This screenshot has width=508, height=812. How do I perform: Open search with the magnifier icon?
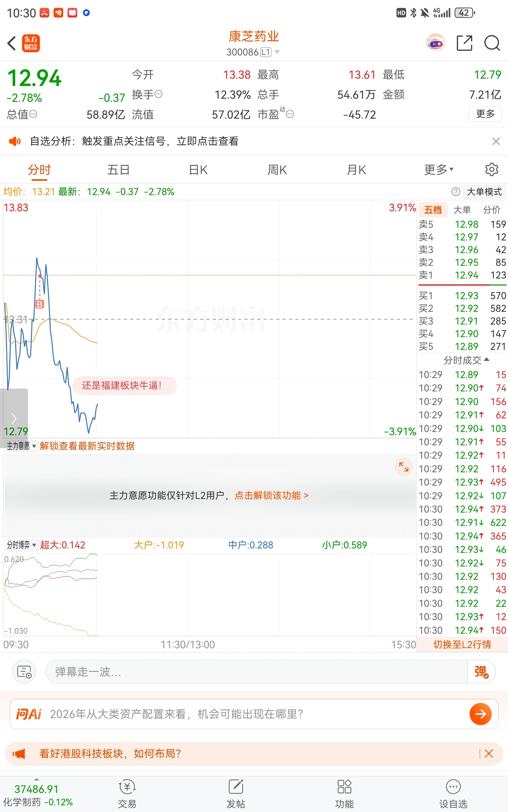[x=492, y=43]
